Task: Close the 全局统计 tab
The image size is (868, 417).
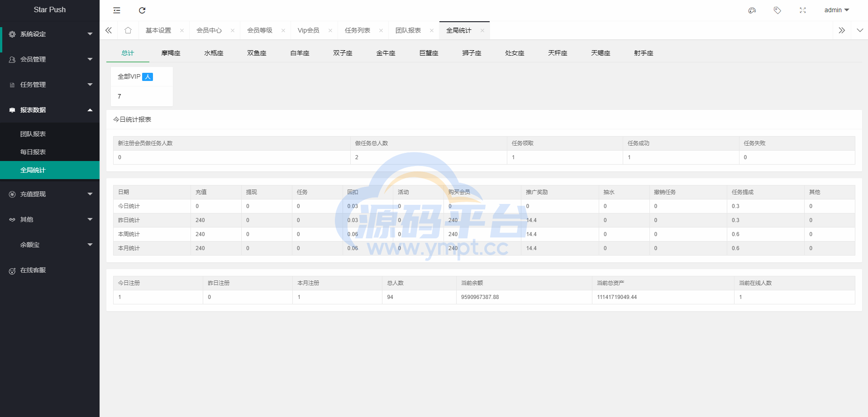Action: click(x=482, y=31)
